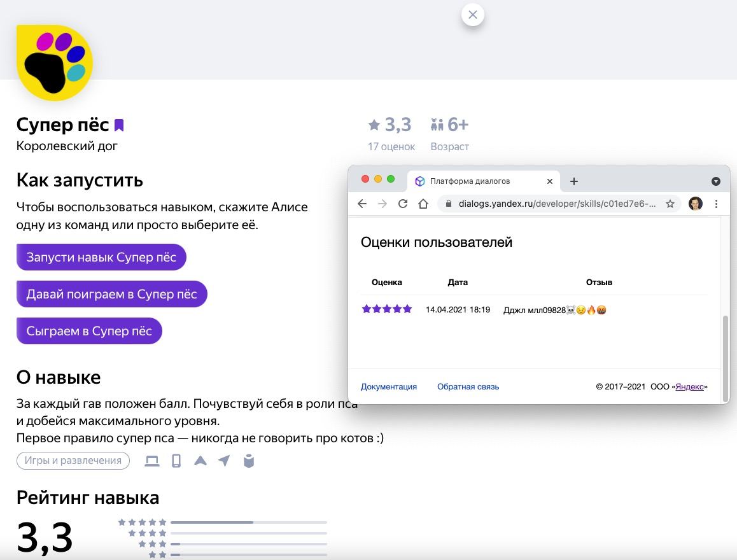Click the 6+ age restriction icon

click(x=437, y=125)
